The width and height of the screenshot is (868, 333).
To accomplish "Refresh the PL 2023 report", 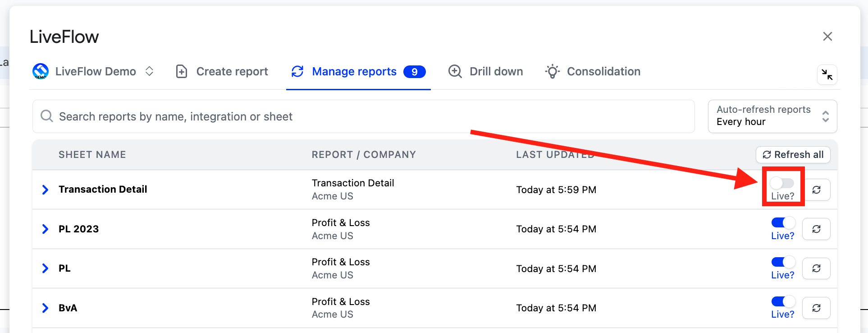I will coord(817,229).
